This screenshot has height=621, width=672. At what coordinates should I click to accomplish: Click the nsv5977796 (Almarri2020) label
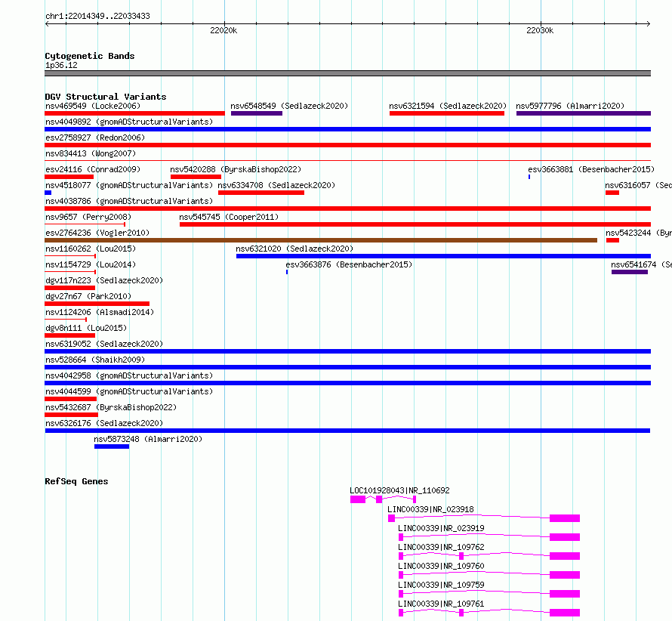tap(570, 106)
